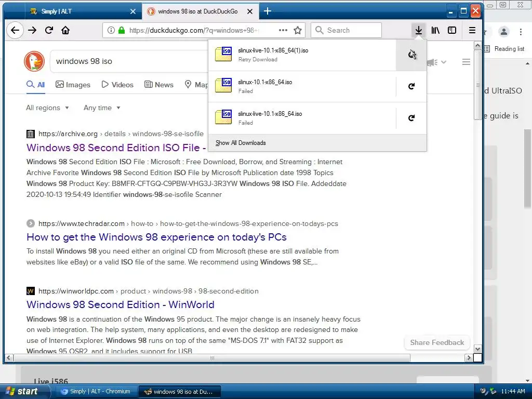Click the 11:44 AM system clock
This screenshot has height=399, width=532.
(x=513, y=391)
